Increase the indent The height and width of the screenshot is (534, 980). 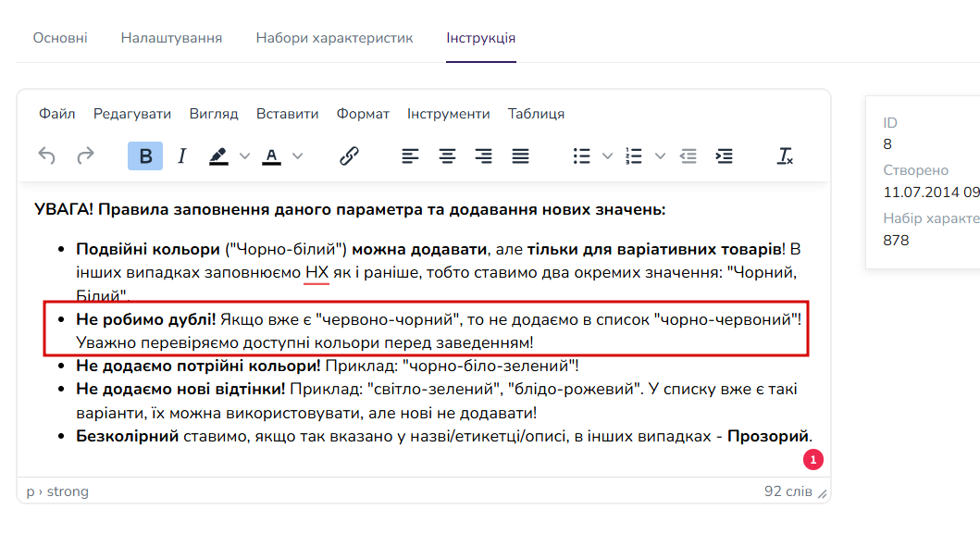click(724, 155)
